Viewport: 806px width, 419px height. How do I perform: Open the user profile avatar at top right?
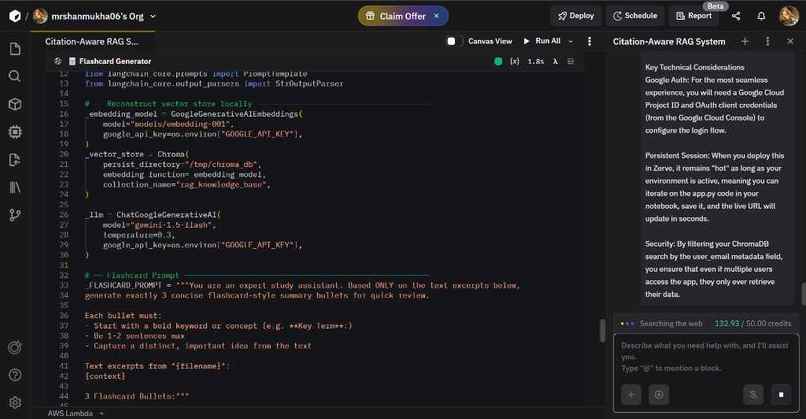(789, 16)
